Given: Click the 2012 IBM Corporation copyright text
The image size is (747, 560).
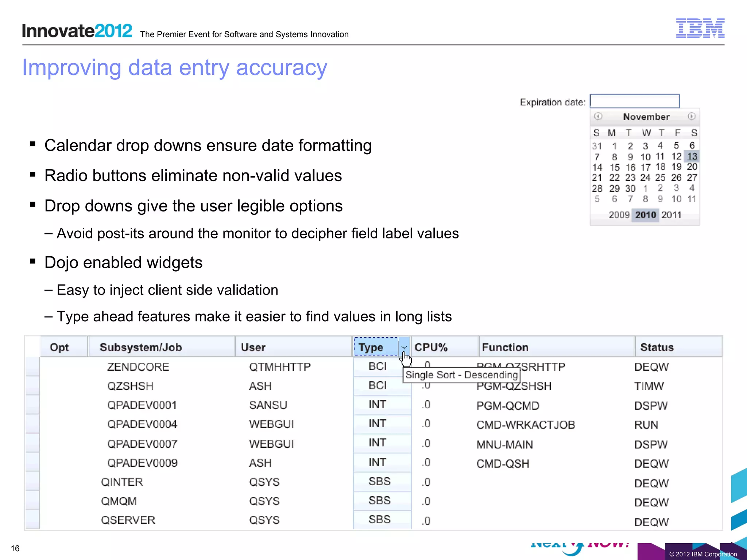Looking at the screenshot, I should (x=703, y=554).
